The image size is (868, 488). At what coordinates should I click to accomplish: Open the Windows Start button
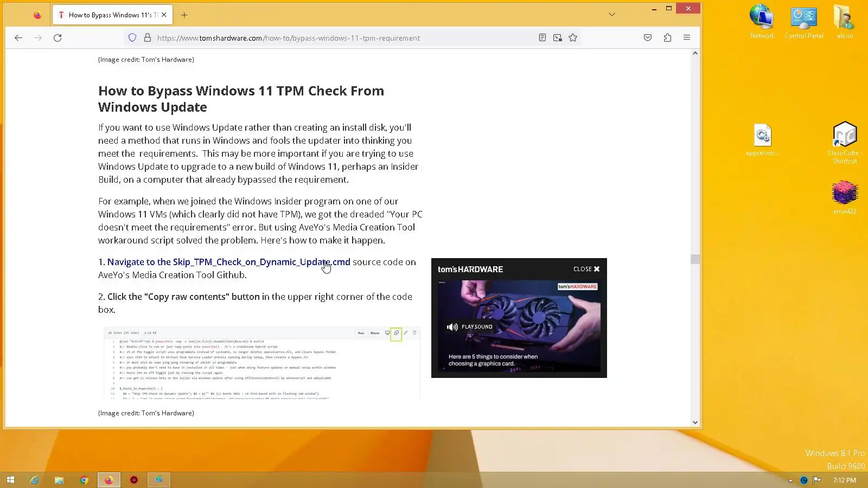click(10, 480)
